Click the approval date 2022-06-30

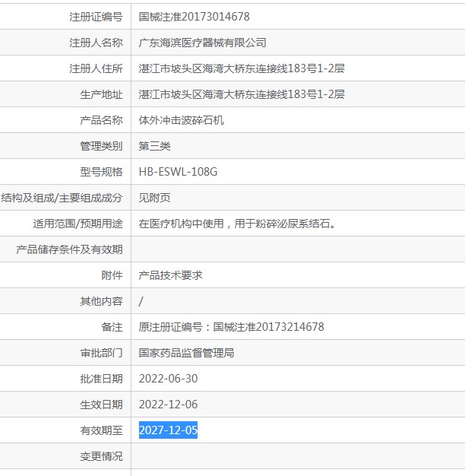tap(168, 379)
